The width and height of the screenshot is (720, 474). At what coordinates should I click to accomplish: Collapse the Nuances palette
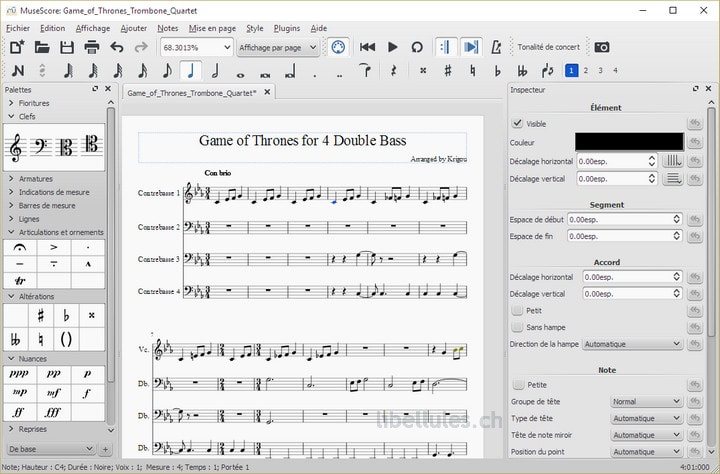point(11,358)
